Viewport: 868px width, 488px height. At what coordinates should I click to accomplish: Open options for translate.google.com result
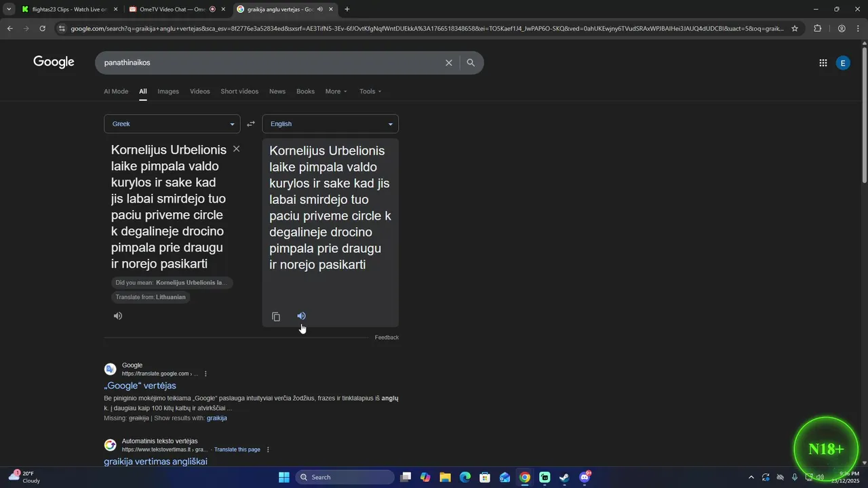pyautogui.click(x=205, y=373)
